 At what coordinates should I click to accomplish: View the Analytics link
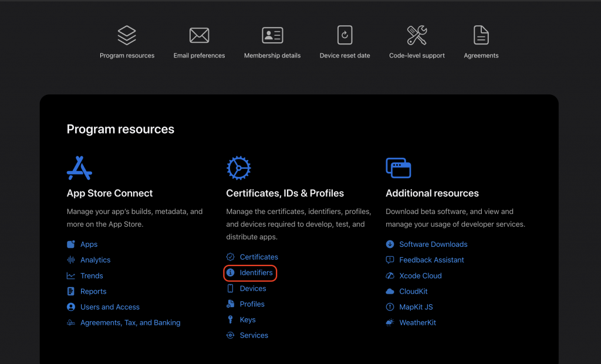click(x=95, y=260)
